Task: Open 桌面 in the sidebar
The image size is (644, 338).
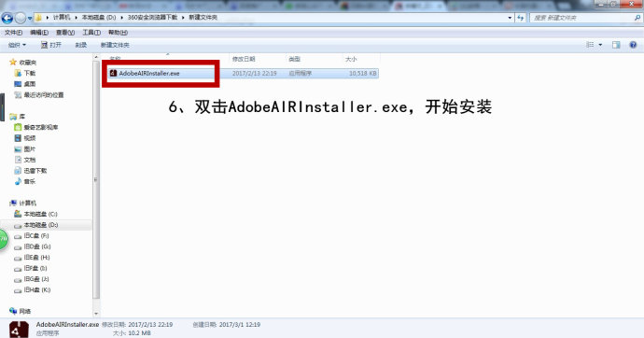Action: click(30, 84)
